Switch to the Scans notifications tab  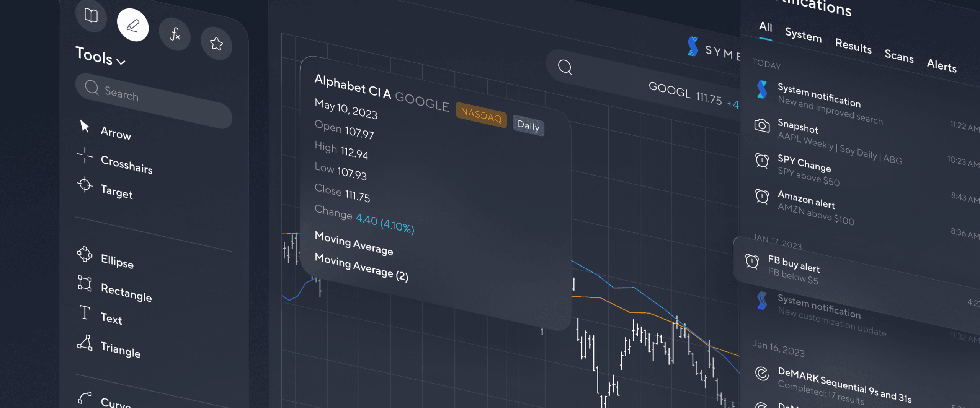(899, 56)
